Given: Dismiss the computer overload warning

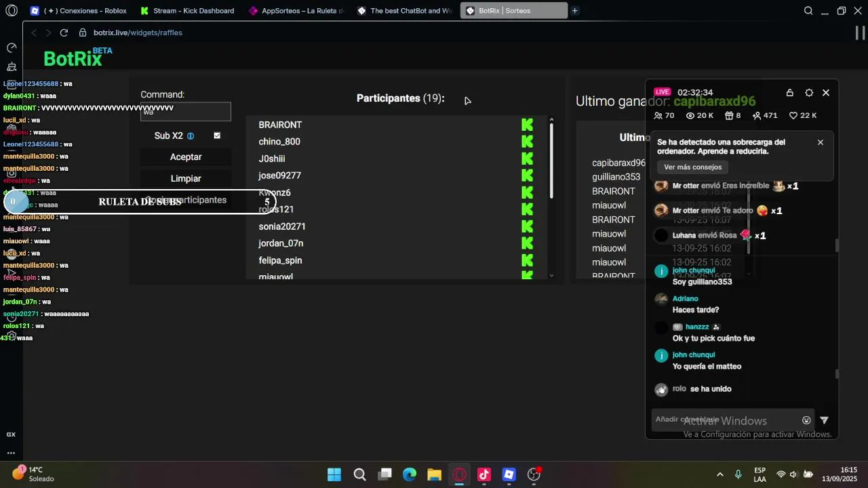Looking at the screenshot, I should coord(821,142).
